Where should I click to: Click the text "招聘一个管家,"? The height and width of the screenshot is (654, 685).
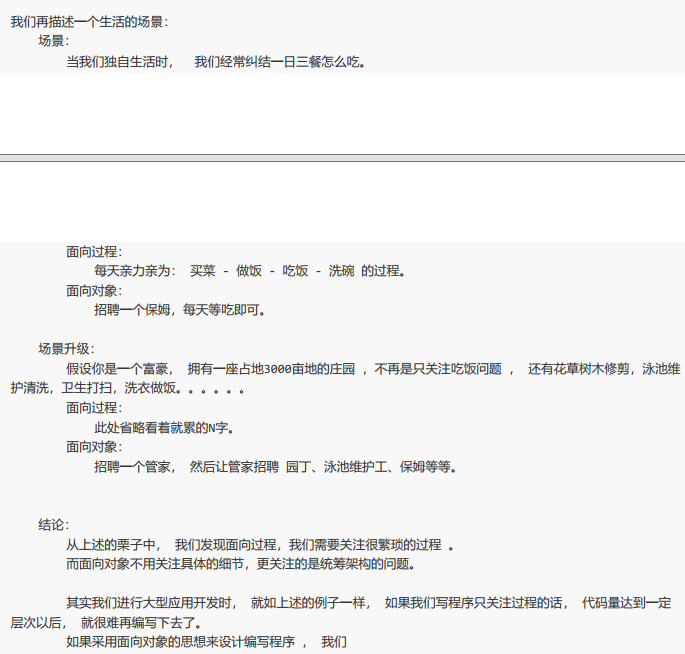pyautogui.click(x=135, y=467)
